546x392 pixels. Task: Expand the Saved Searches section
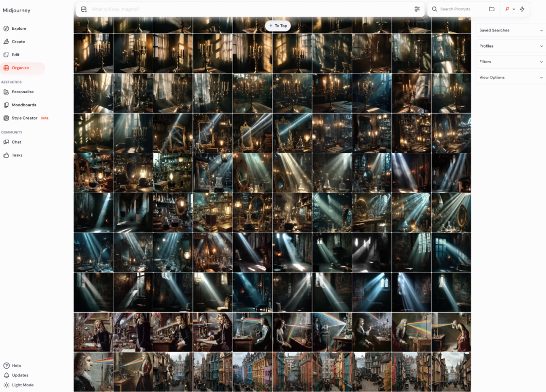(x=510, y=30)
